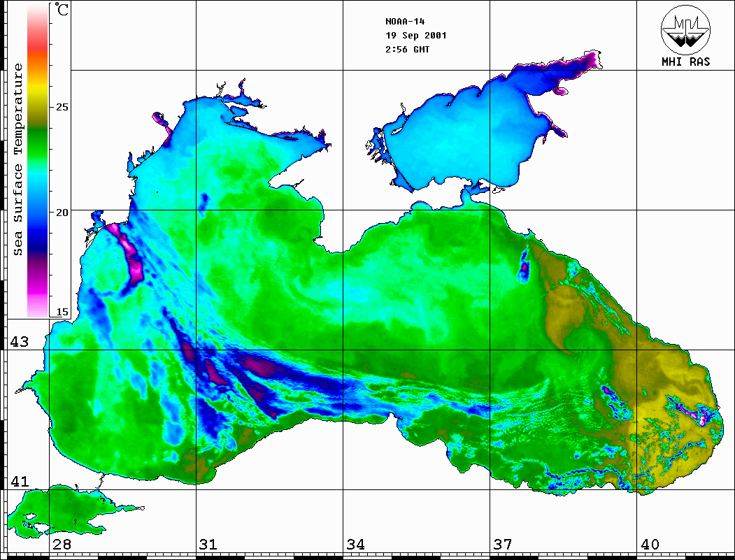Click the "2:56 GMT" time text
This screenshot has width=735, height=560.
pyautogui.click(x=407, y=49)
